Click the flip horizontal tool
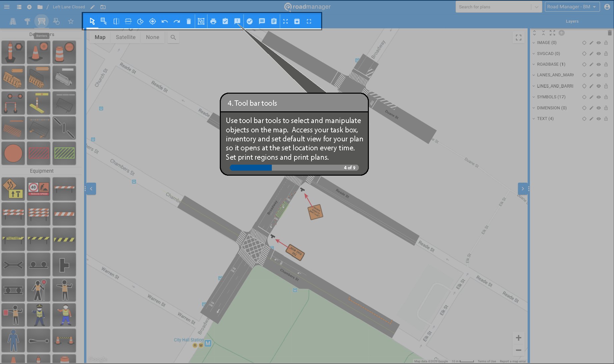The width and height of the screenshot is (614, 364). (116, 21)
